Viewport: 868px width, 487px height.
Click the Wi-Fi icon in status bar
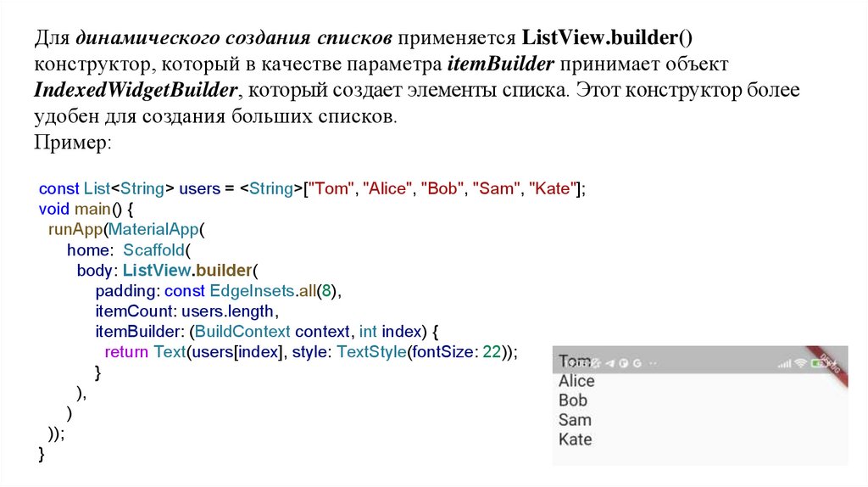[800, 364]
